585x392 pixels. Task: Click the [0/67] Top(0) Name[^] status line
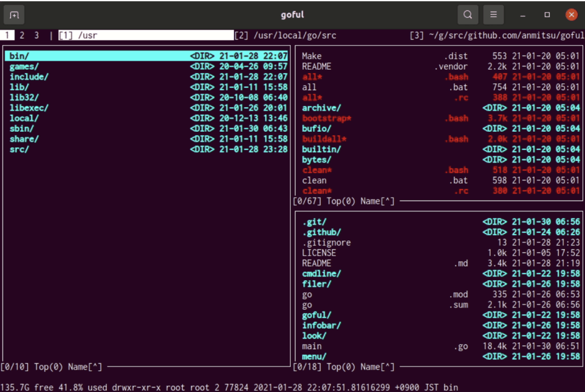tap(343, 201)
